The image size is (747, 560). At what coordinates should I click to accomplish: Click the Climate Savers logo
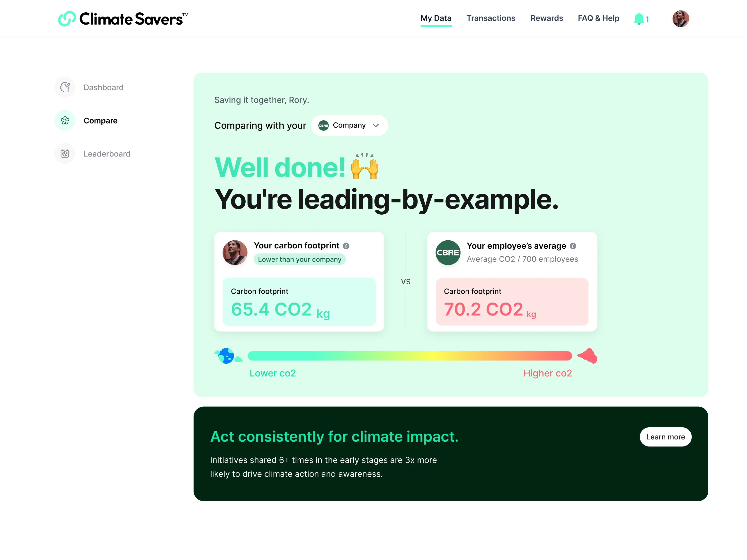pyautogui.click(x=123, y=18)
